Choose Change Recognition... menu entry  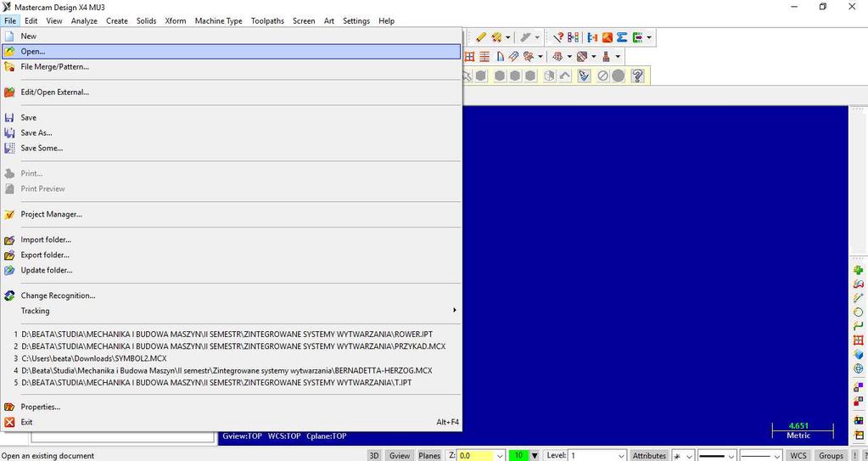[x=232, y=295]
